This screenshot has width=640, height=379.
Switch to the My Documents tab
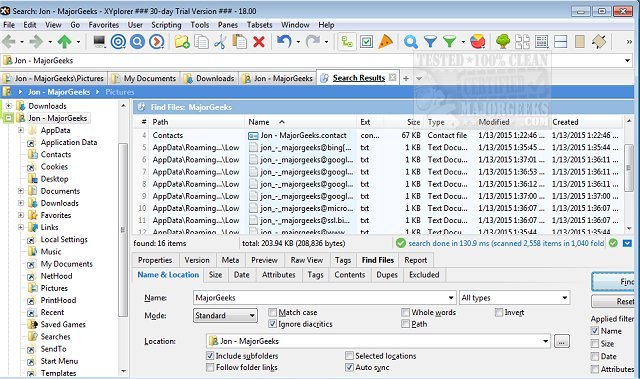145,78
